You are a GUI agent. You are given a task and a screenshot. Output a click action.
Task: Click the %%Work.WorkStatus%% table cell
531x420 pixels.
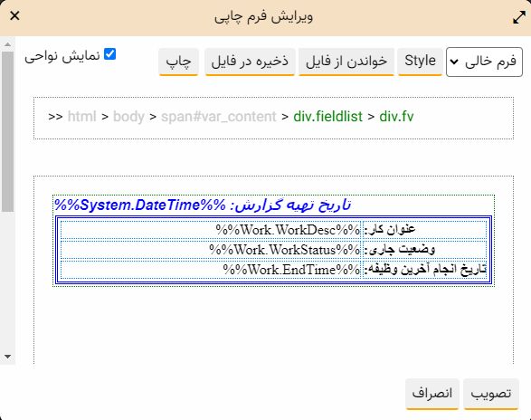point(211,250)
